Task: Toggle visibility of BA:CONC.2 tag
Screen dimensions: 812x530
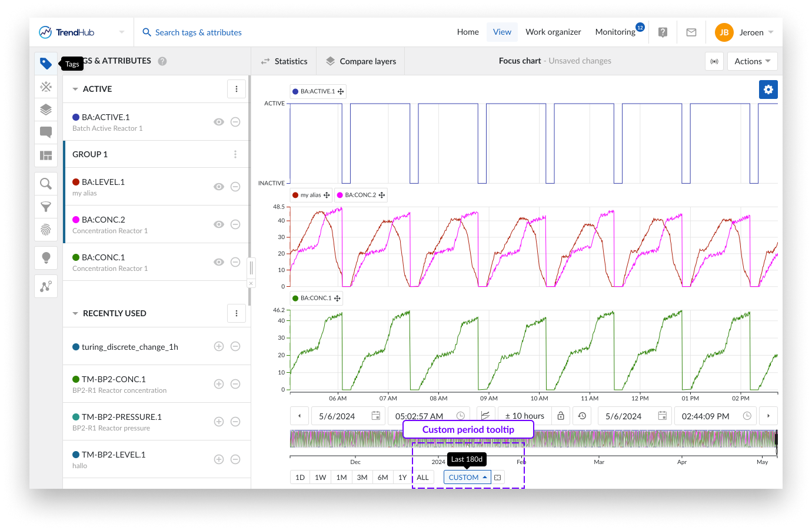Action: [x=219, y=224]
